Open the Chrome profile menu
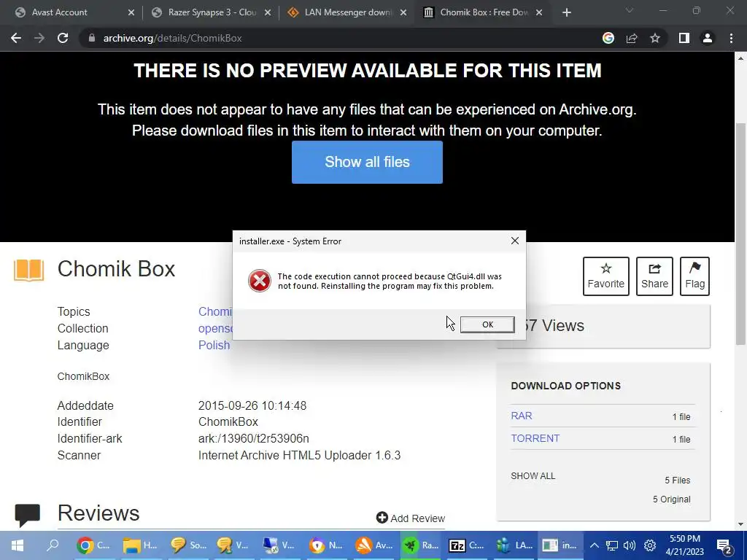The height and width of the screenshot is (560, 747). [x=708, y=38]
